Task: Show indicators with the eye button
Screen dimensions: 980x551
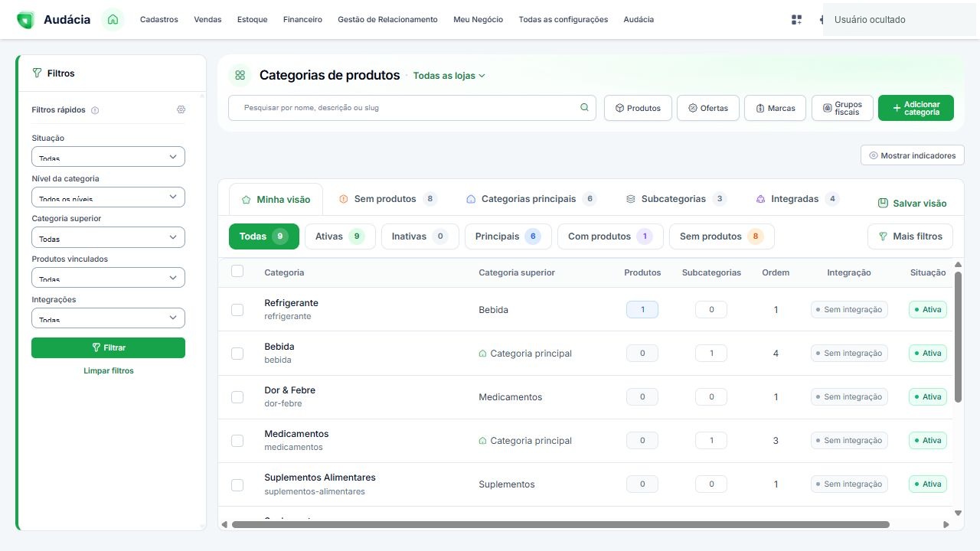Action: click(913, 155)
